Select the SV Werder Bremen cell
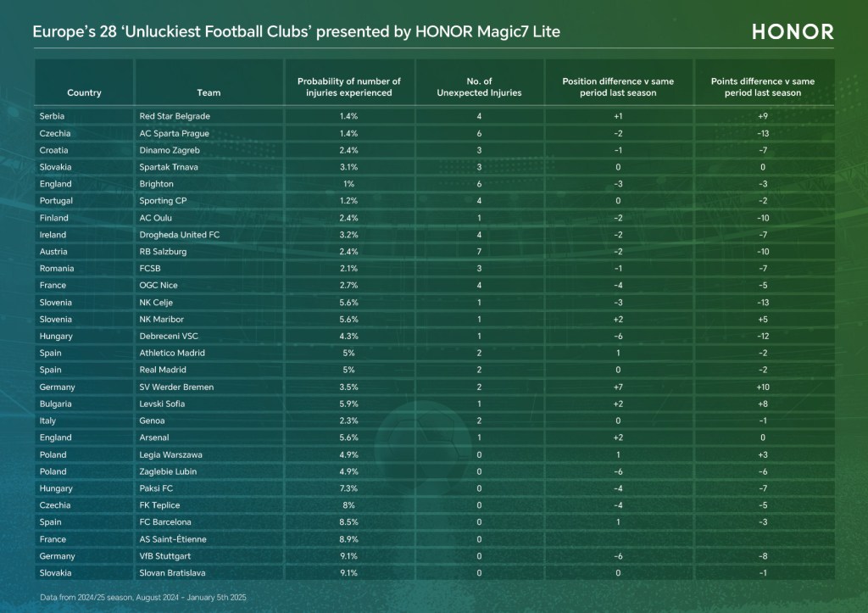 click(x=176, y=387)
